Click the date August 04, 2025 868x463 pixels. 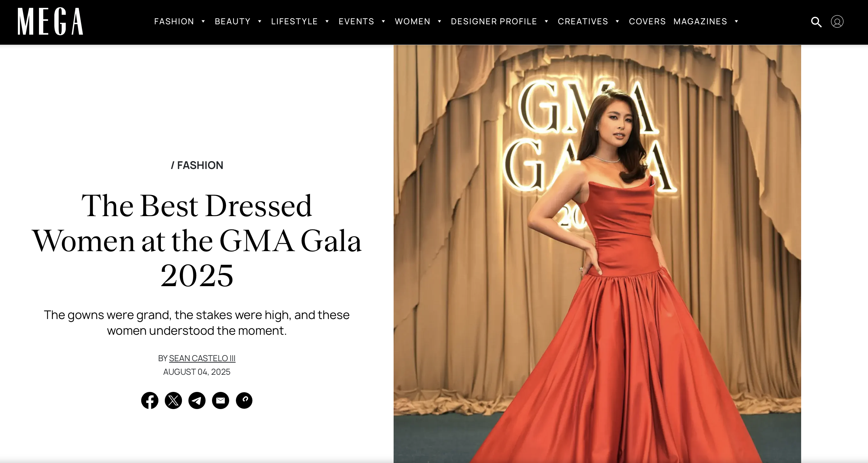(197, 372)
